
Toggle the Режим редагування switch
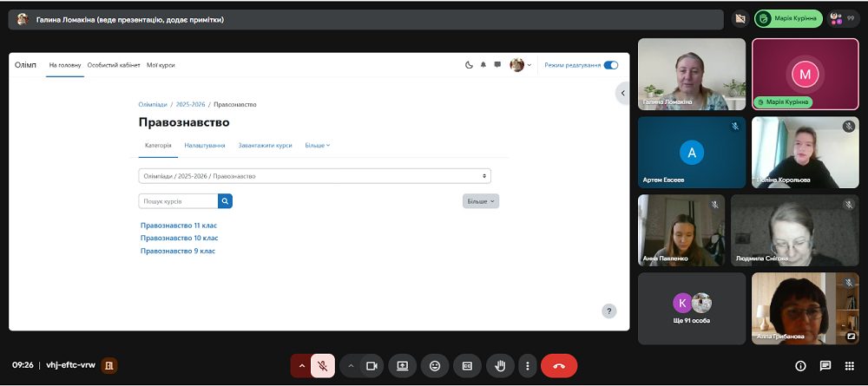tap(610, 65)
